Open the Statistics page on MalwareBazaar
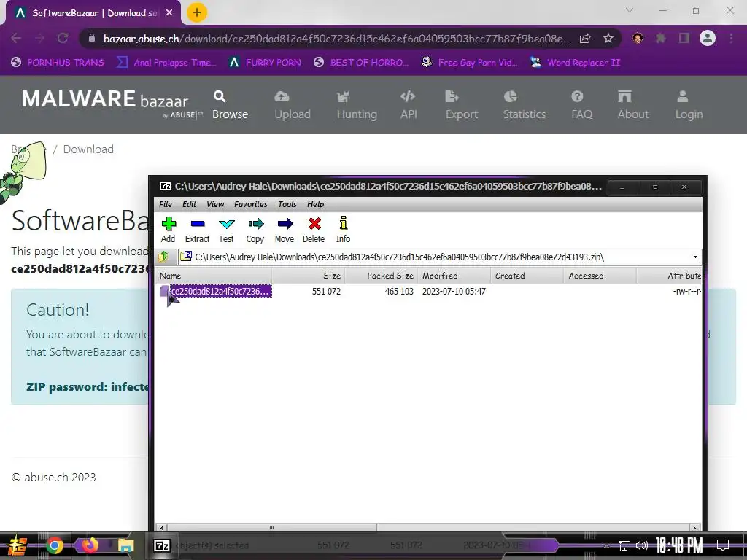Viewport: 747px width, 560px height. click(524, 105)
